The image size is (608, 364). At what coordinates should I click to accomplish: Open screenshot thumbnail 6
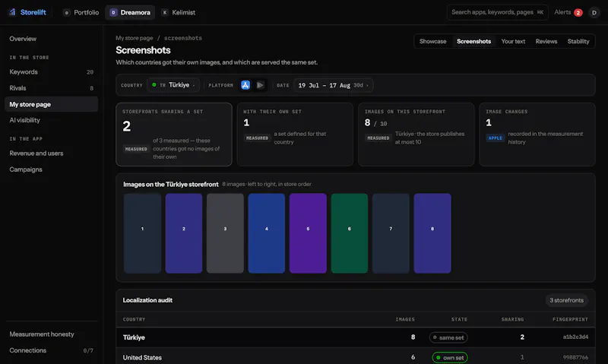pos(350,233)
